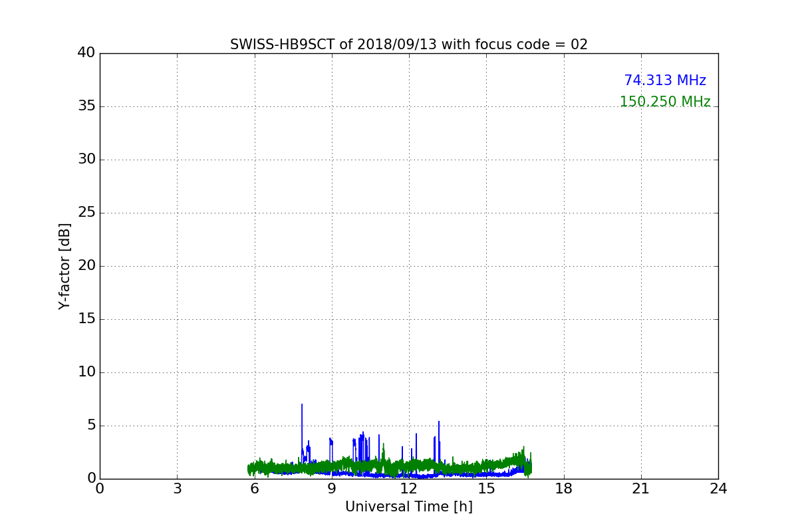This screenshot has height=532, width=798.
Task: Click y-axis tick label 40
Action: (86, 53)
